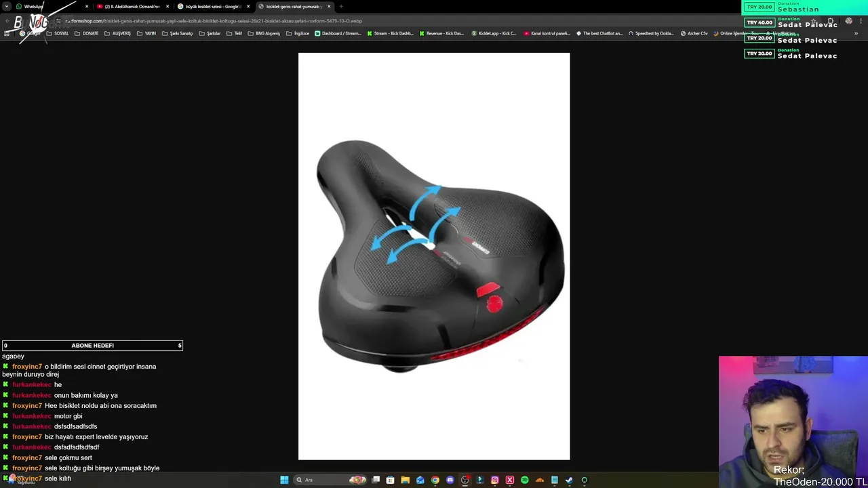Open the green ring app taskbar icon
Viewport: 868px width, 488px height.
584,480
